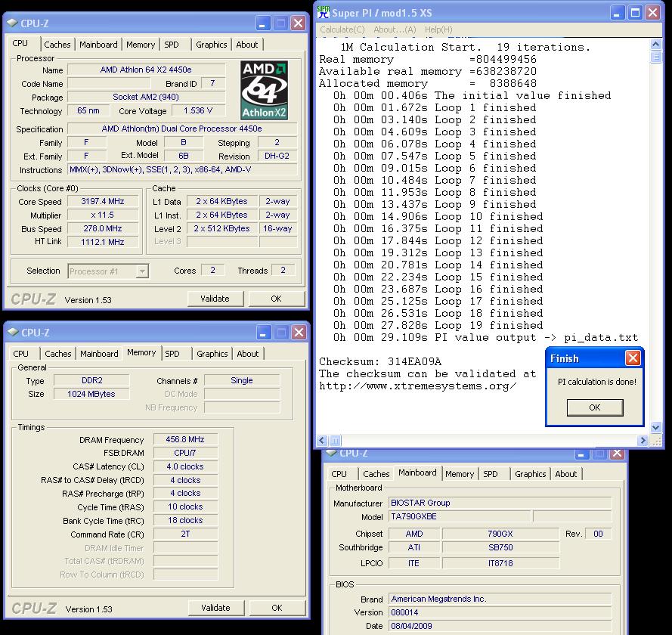Open the Processor #1 selection dropdown

click(x=142, y=271)
